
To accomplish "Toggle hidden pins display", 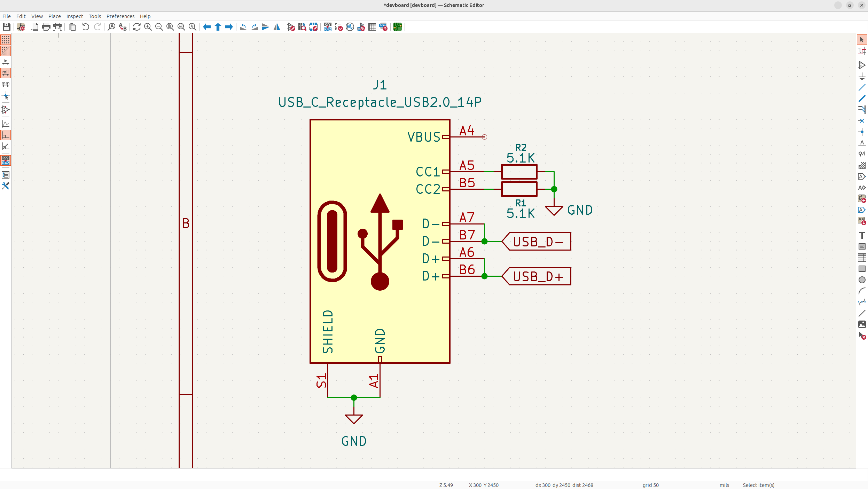I will coord(6,110).
